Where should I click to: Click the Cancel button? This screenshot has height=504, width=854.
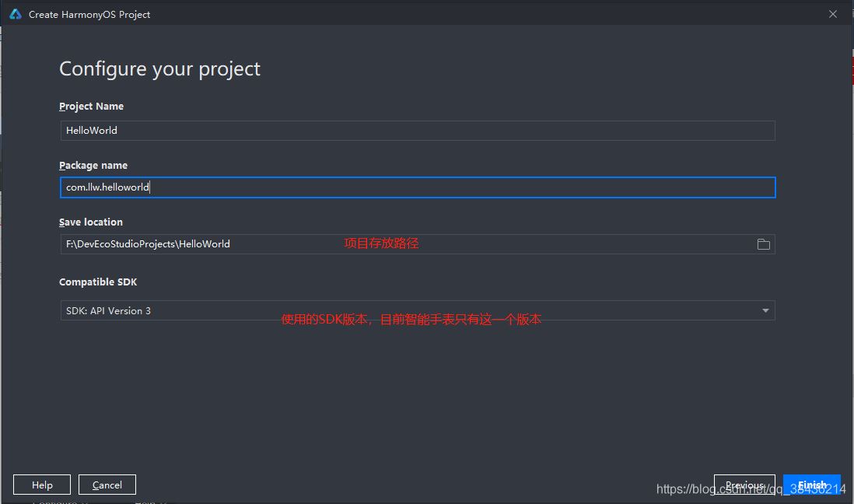click(107, 485)
